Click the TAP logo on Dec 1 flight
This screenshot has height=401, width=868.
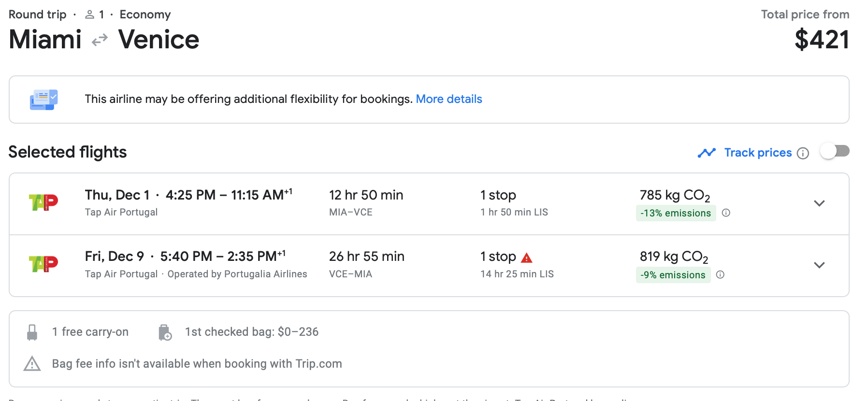43,202
